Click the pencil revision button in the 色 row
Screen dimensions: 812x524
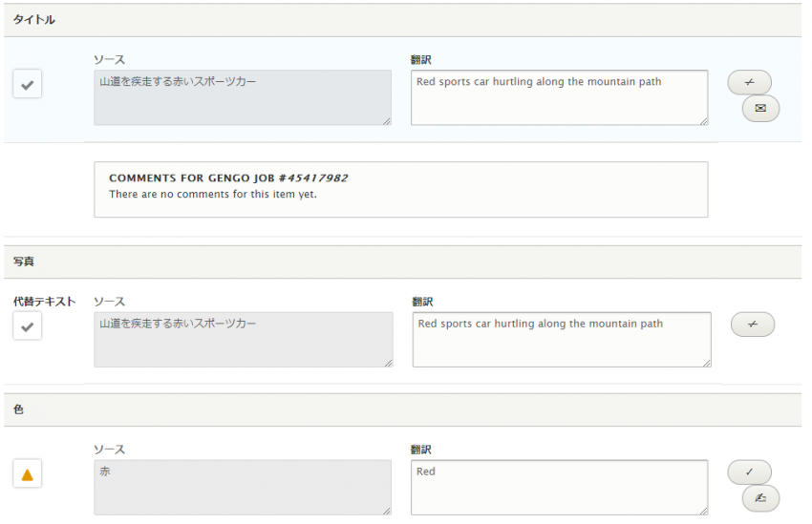760,497
